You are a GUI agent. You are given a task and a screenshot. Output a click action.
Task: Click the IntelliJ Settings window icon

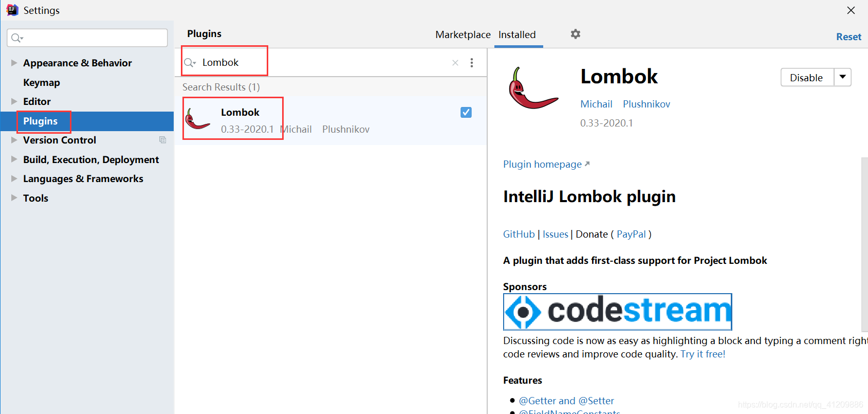point(12,10)
